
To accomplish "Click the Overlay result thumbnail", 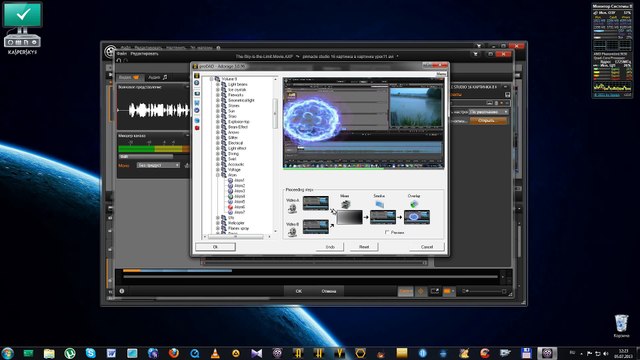I will click(417, 217).
